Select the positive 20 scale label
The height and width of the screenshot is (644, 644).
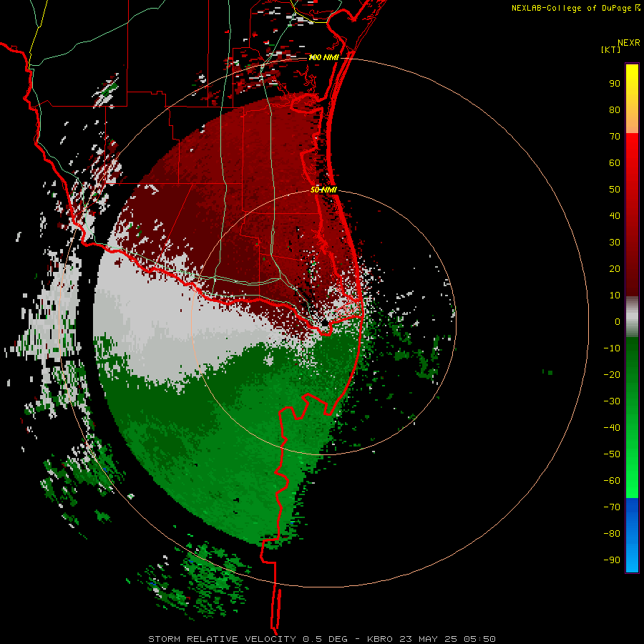point(615,268)
